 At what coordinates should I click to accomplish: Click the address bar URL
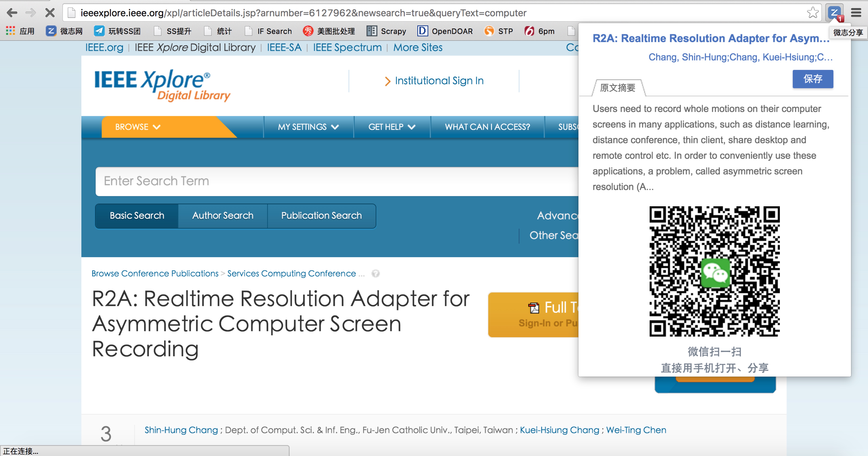click(303, 13)
